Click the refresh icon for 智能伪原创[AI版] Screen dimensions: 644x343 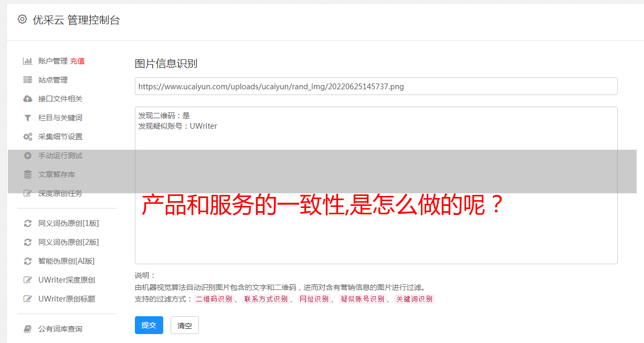[28, 261]
